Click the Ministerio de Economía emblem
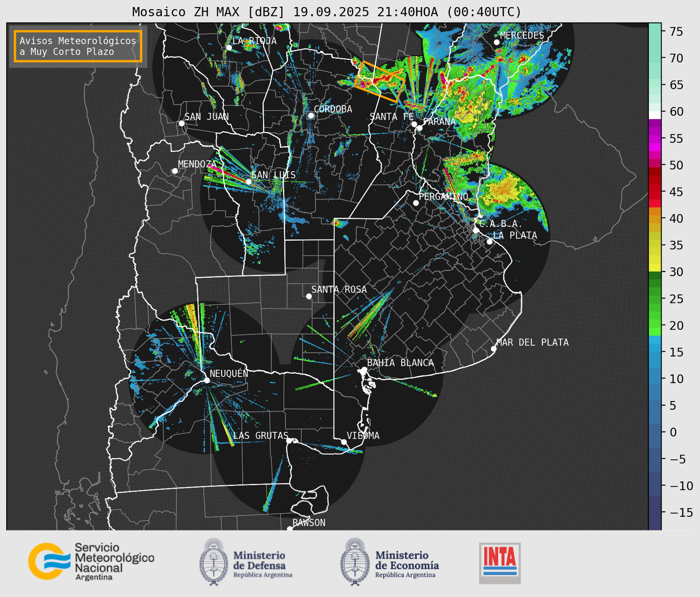 click(354, 562)
